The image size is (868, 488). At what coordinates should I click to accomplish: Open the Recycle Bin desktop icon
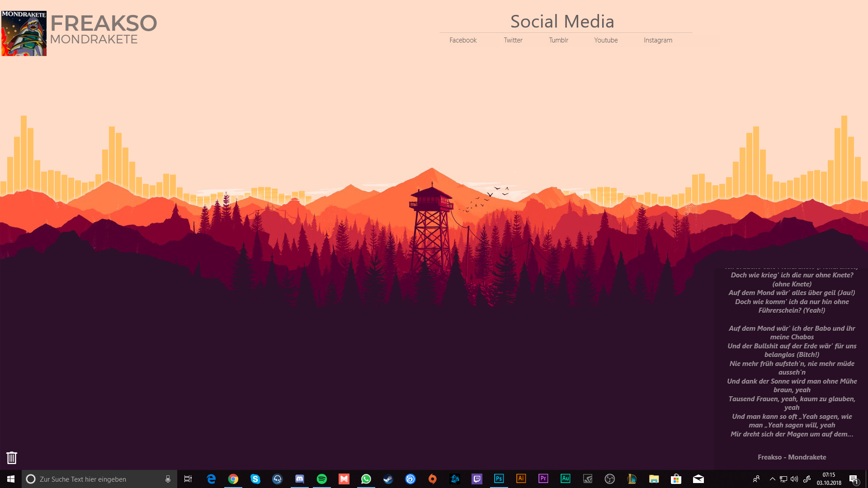point(12,458)
